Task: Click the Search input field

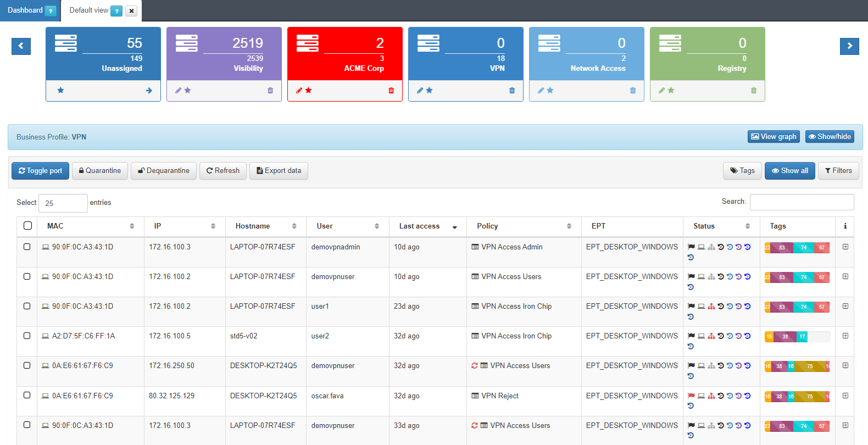Action: (x=802, y=202)
